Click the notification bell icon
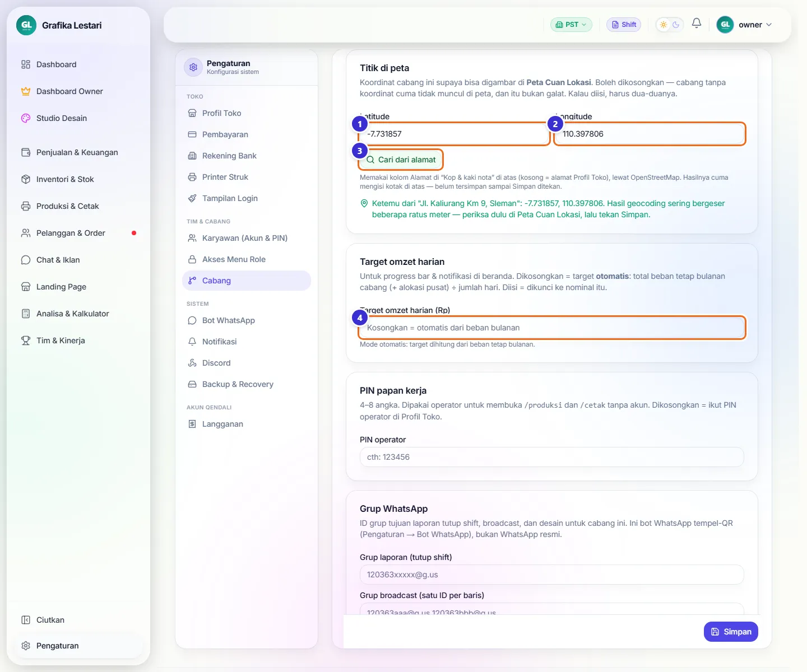The image size is (807, 672). click(697, 23)
